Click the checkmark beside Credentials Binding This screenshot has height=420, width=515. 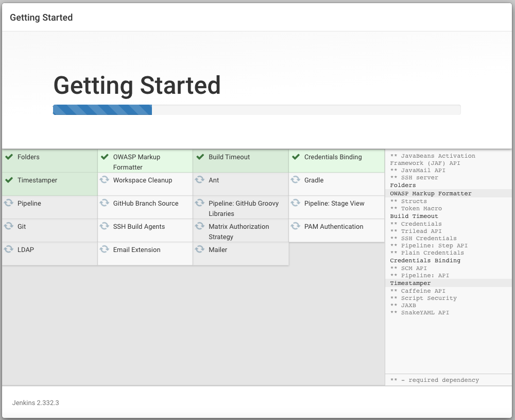tap(296, 157)
